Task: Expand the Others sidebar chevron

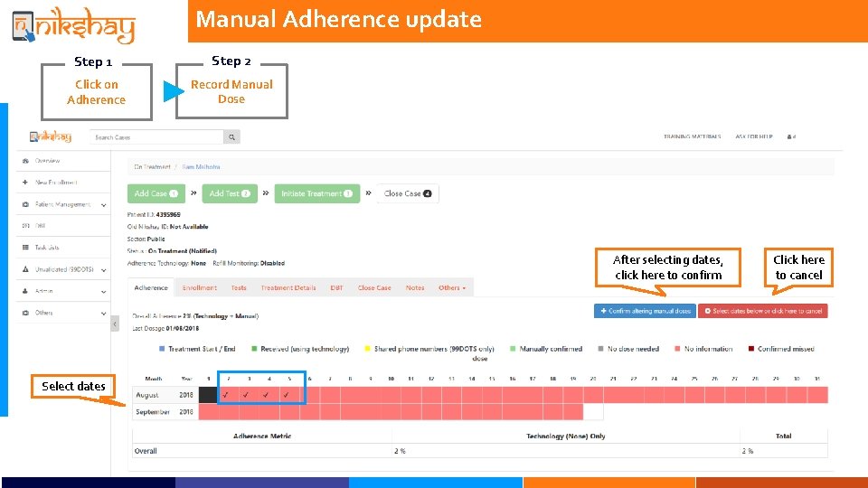Action: click(x=103, y=314)
